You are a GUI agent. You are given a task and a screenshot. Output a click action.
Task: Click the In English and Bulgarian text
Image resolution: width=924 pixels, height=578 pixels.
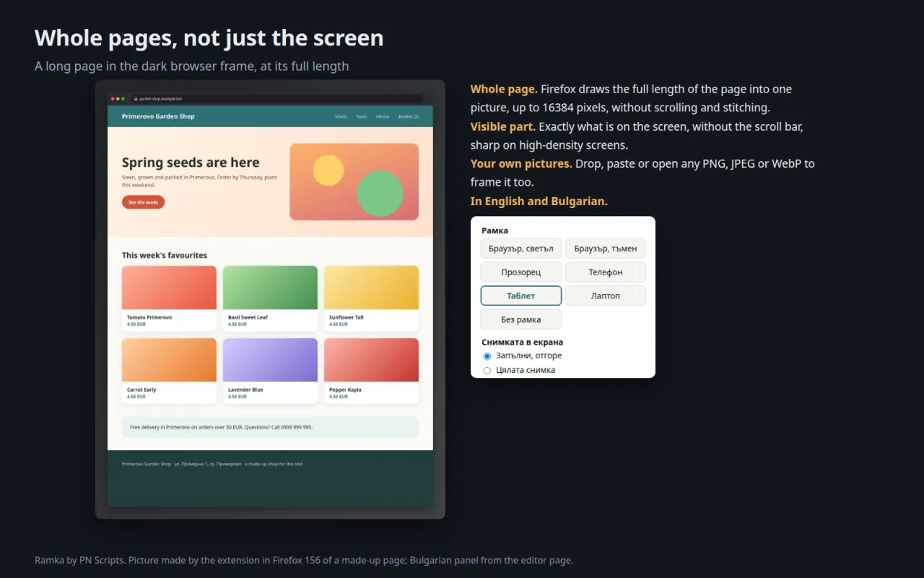pyautogui.click(x=539, y=201)
